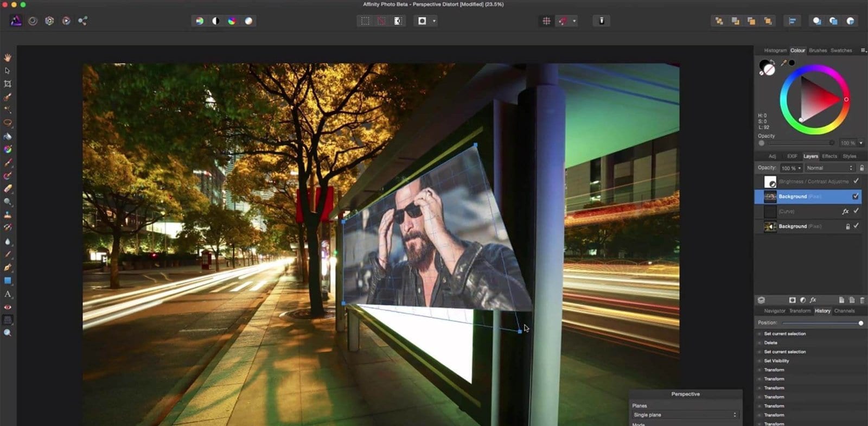
Task: Open the Navigator tab
Action: tap(775, 311)
